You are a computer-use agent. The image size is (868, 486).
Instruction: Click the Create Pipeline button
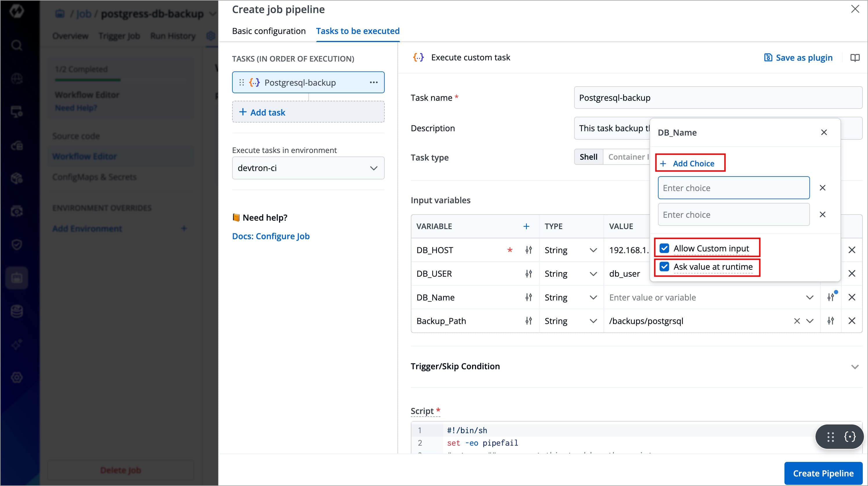[x=823, y=473]
